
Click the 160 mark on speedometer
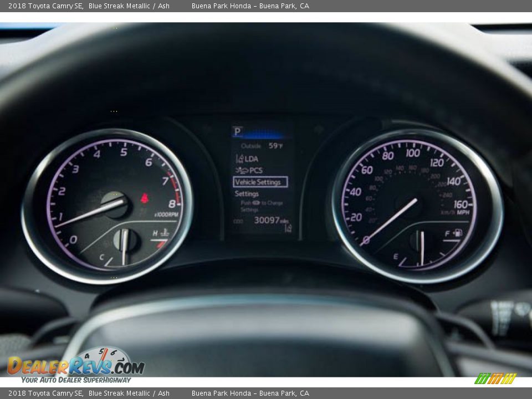461,204
